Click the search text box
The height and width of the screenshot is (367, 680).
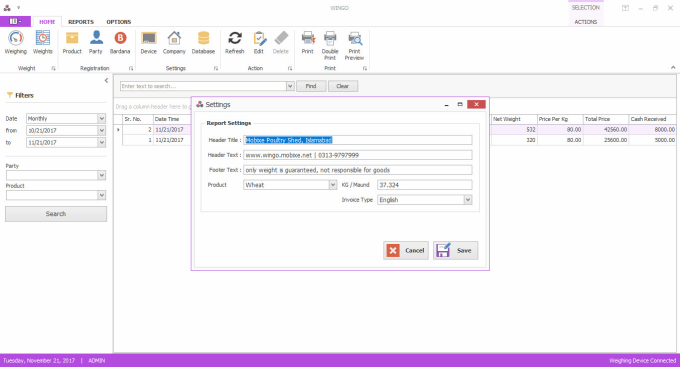click(203, 86)
